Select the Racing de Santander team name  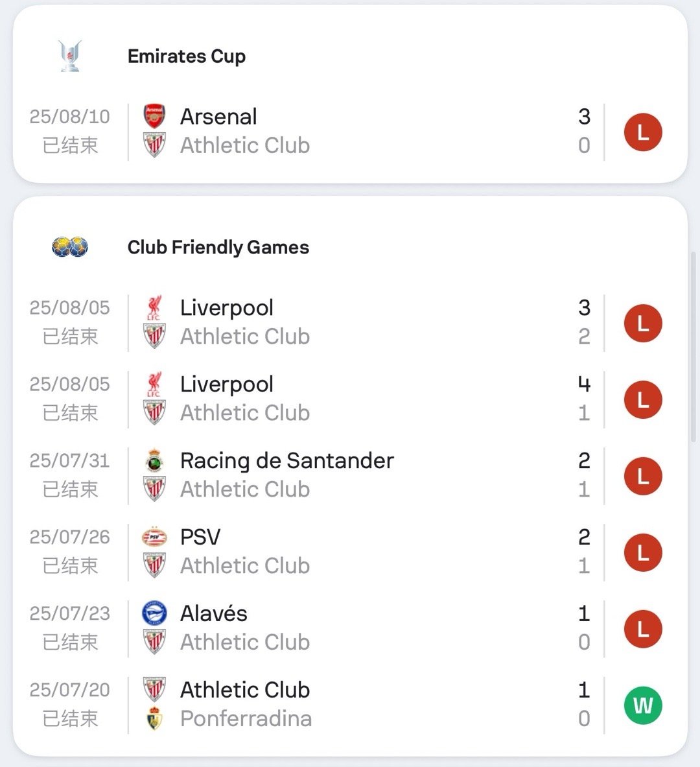click(x=286, y=460)
